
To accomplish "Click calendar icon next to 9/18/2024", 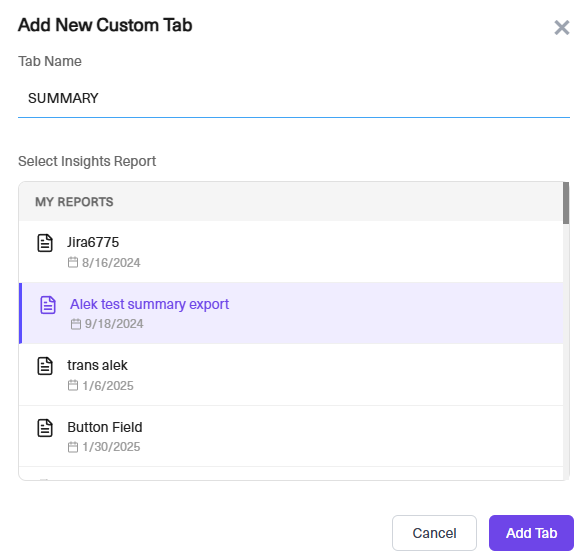I will tap(76, 324).
